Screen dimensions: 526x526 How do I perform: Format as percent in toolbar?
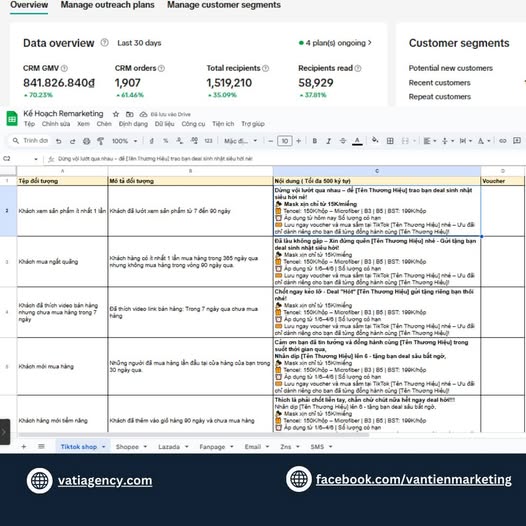click(x=166, y=141)
